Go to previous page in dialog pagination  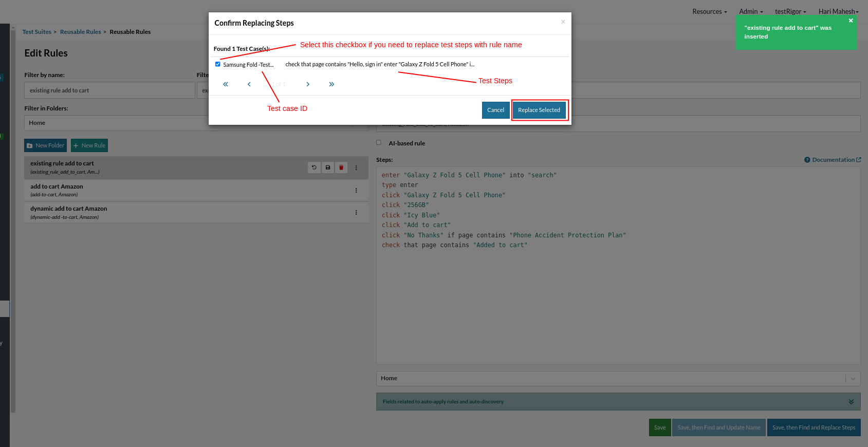click(x=249, y=84)
